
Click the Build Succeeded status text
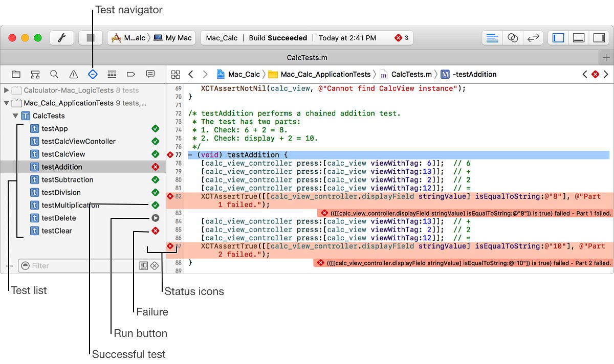pyautogui.click(x=278, y=38)
